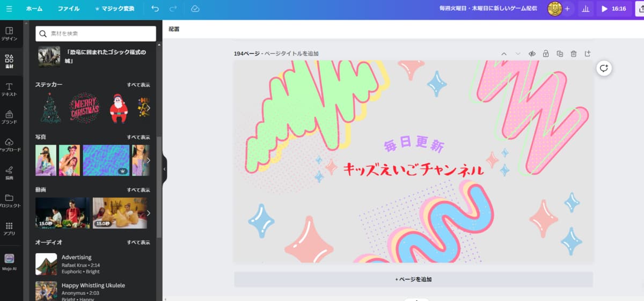Open the 素材 sidebar panel

point(9,62)
